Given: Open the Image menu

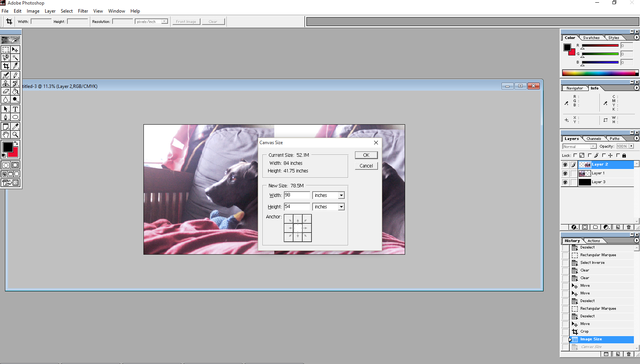Looking at the screenshot, I should 33,11.
